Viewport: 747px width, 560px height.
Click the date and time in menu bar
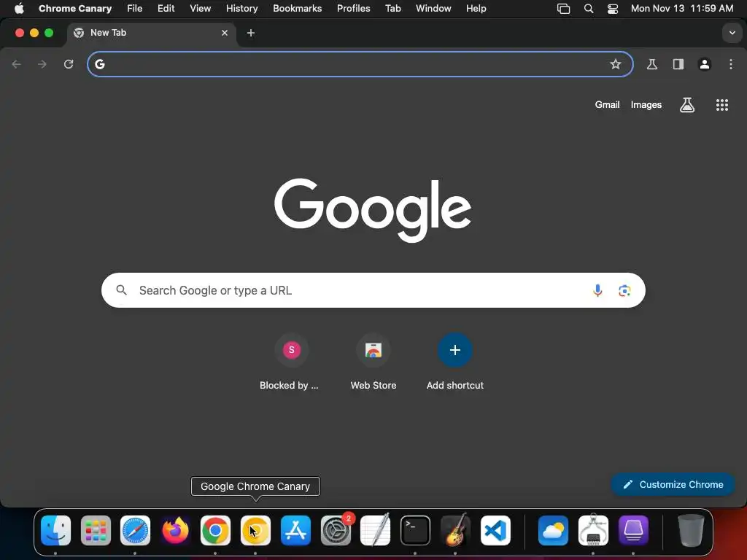point(682,8)
